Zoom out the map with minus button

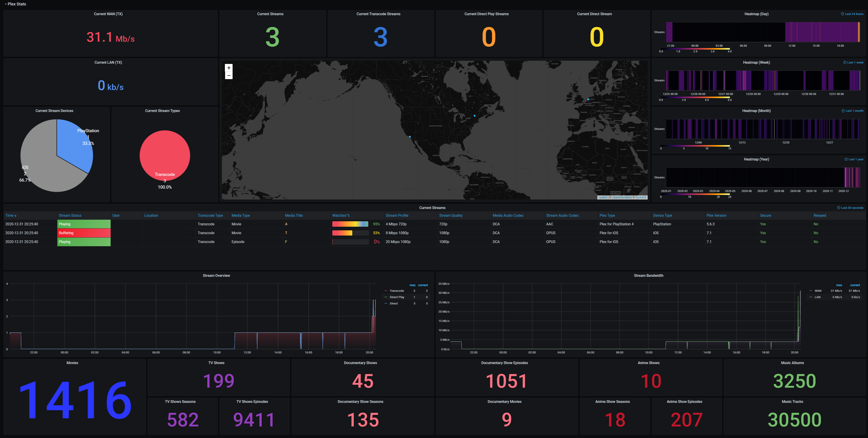(229, 75)
